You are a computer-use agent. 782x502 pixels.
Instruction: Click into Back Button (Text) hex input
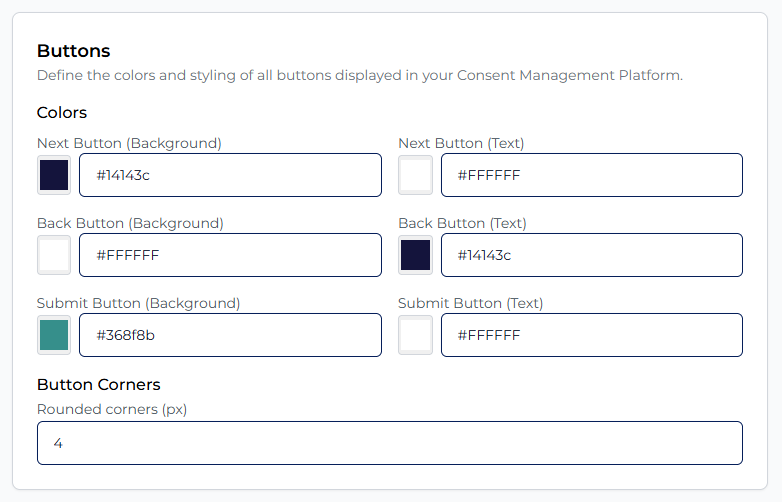click(x=591, y=255)
